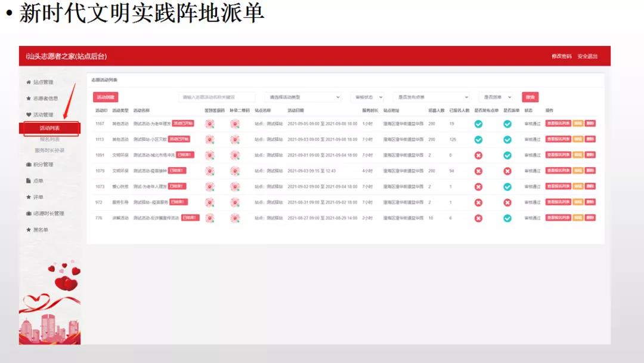Open the supplementary QR code for activity 1113
This screenshot has width=644, height=363.
pos(236,140)
